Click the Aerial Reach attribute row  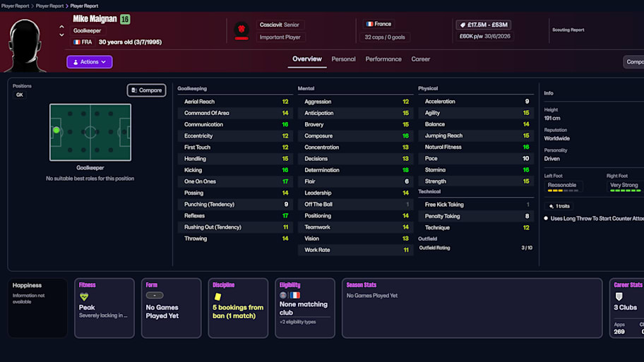[x=235, y=102]
